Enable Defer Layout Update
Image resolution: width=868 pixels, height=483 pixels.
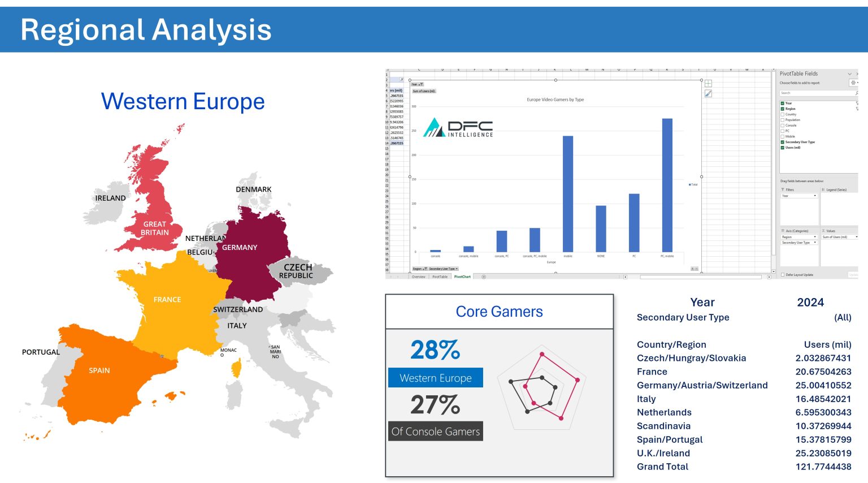coord(783,275)
